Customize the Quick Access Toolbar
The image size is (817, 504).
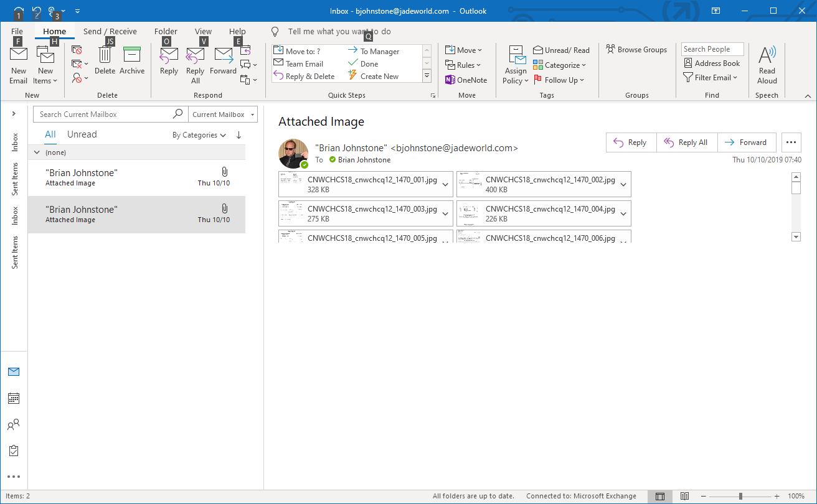pos(77,11)
